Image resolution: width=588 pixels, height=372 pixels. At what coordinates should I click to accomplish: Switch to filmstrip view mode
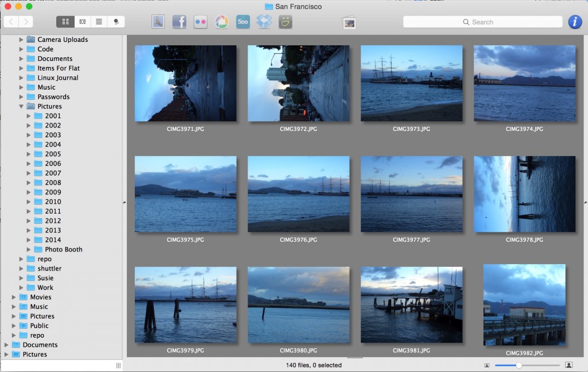(x=82, y=22)
